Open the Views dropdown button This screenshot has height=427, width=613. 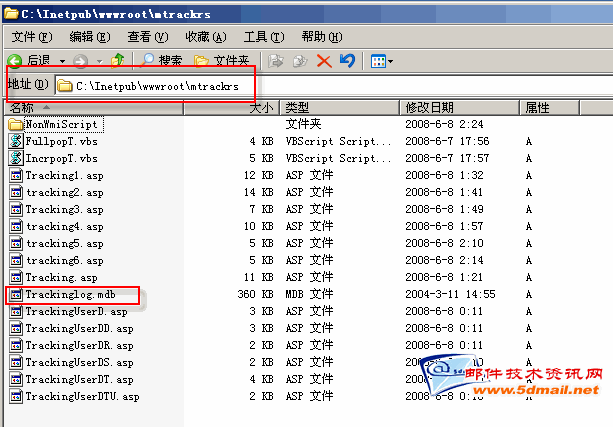(381, 61)
